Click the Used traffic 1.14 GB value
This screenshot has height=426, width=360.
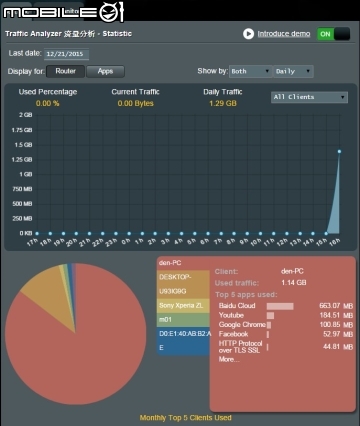tap(294, 283)
